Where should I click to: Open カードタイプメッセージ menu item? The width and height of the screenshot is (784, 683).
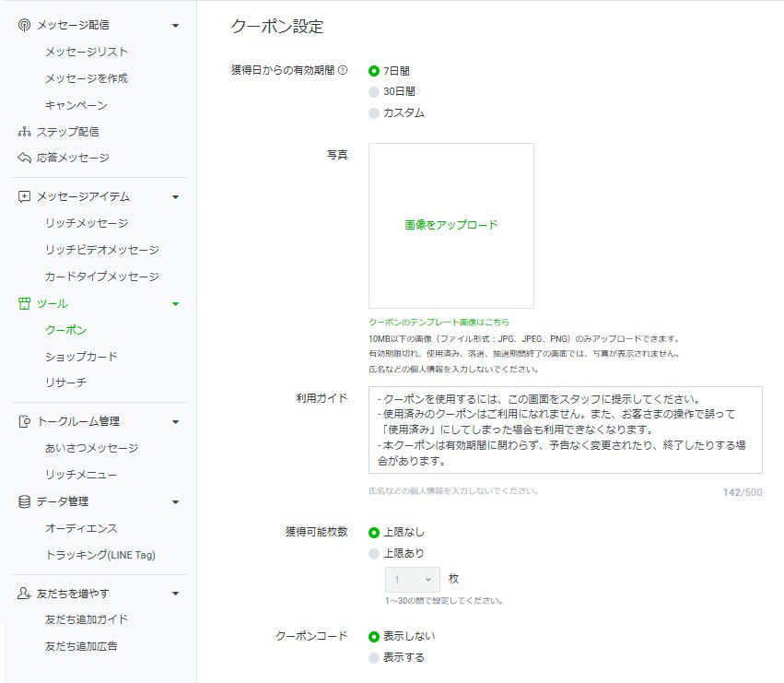point(102,277)
